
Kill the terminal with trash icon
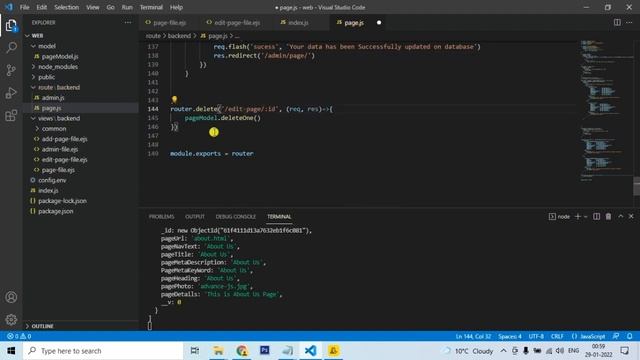608,217
